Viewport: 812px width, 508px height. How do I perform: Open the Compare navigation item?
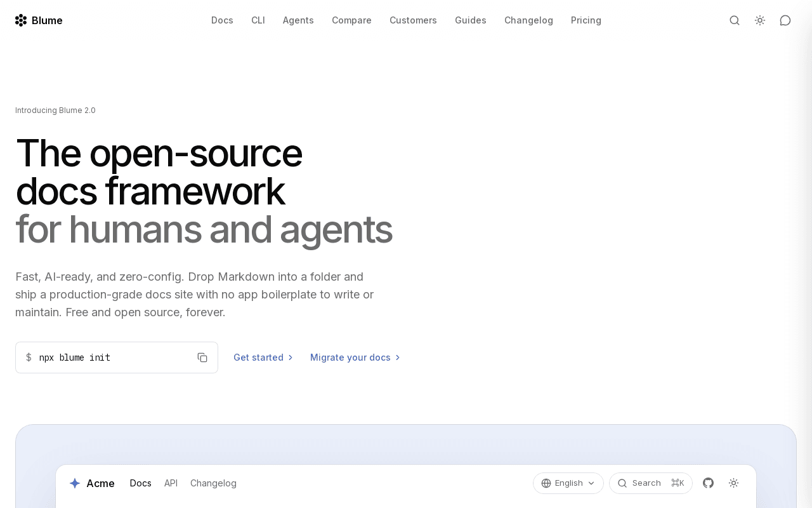point(351,20)
